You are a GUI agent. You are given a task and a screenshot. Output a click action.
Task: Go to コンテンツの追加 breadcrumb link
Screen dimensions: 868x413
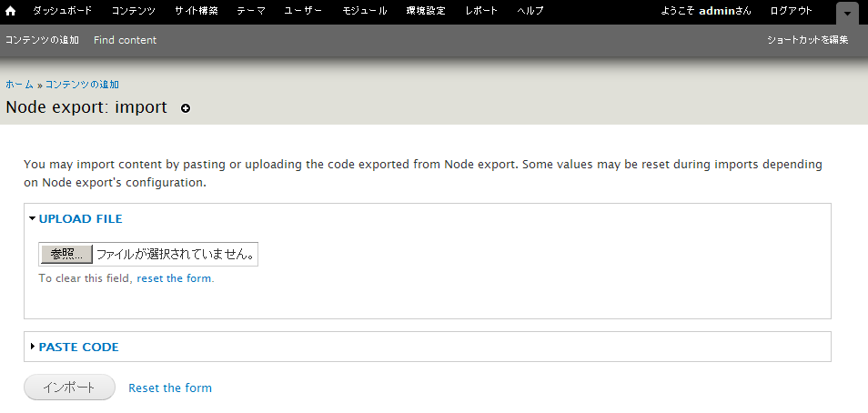pos(82,85)
